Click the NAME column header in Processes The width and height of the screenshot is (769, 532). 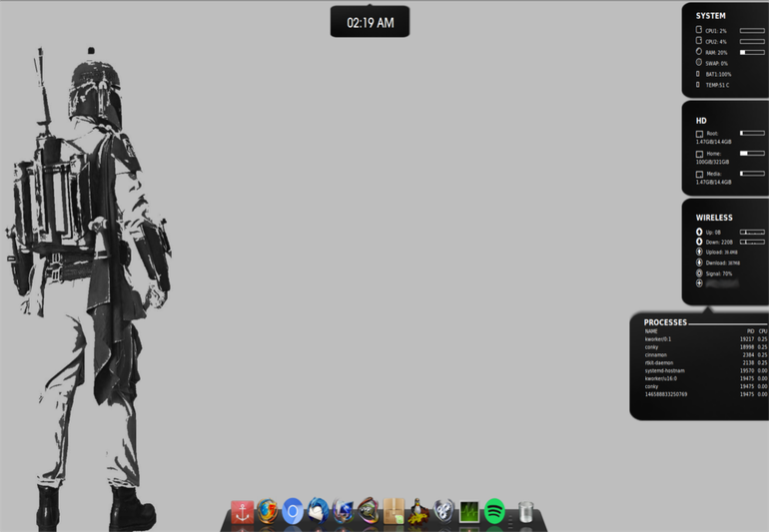[x=651, y=331]
